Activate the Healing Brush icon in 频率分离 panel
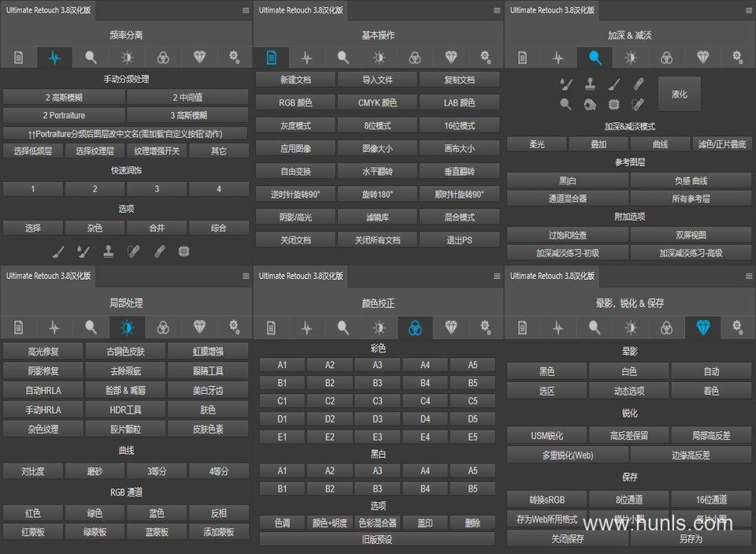 [158, 251]
